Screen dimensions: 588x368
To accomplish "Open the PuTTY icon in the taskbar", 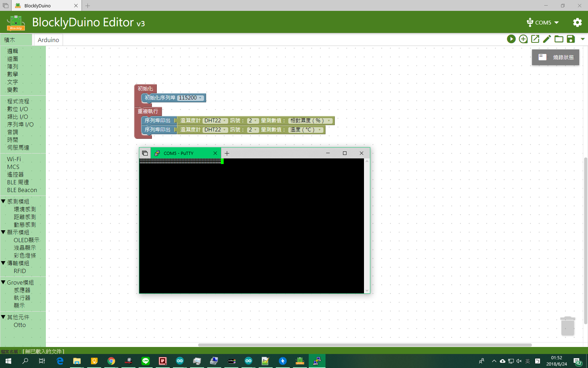I will click(317, 361).
